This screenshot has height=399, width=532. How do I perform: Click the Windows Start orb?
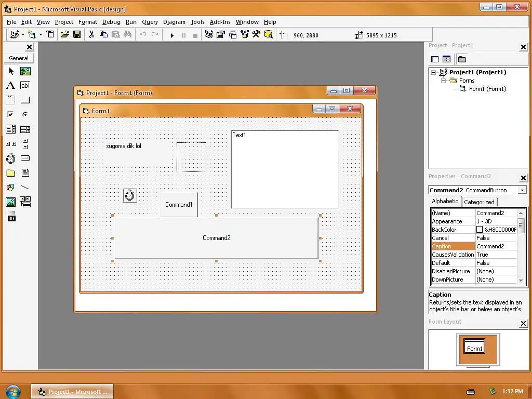pos(13,392)
